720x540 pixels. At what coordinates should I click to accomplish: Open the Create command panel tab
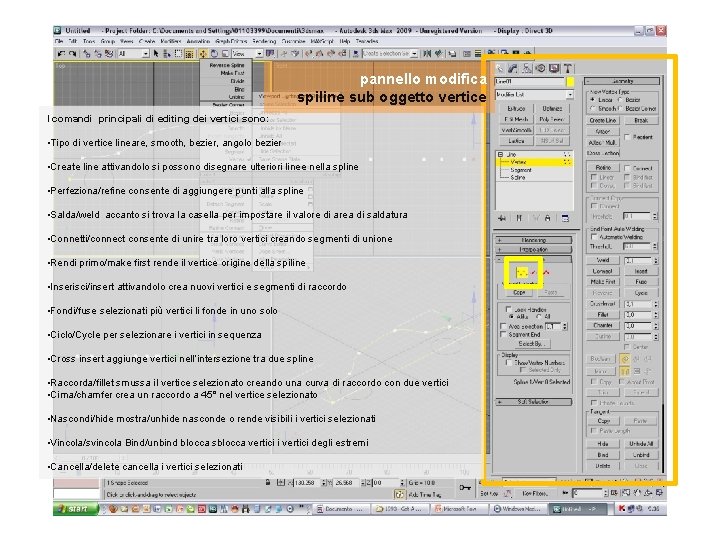(500, 68)
